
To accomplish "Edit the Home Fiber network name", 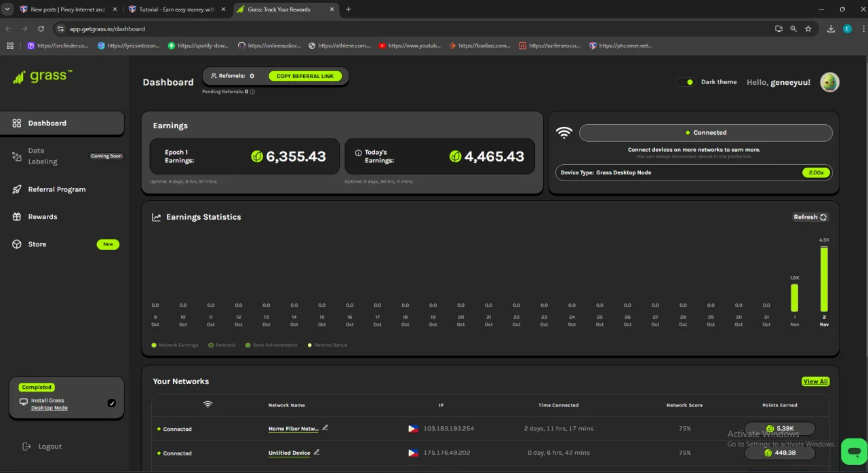I will pos(325,428).
